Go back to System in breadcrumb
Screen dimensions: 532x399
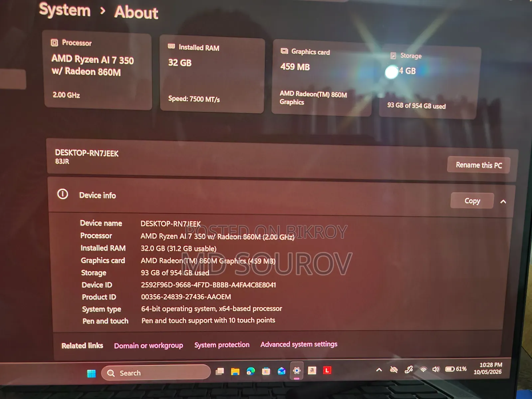65,10
